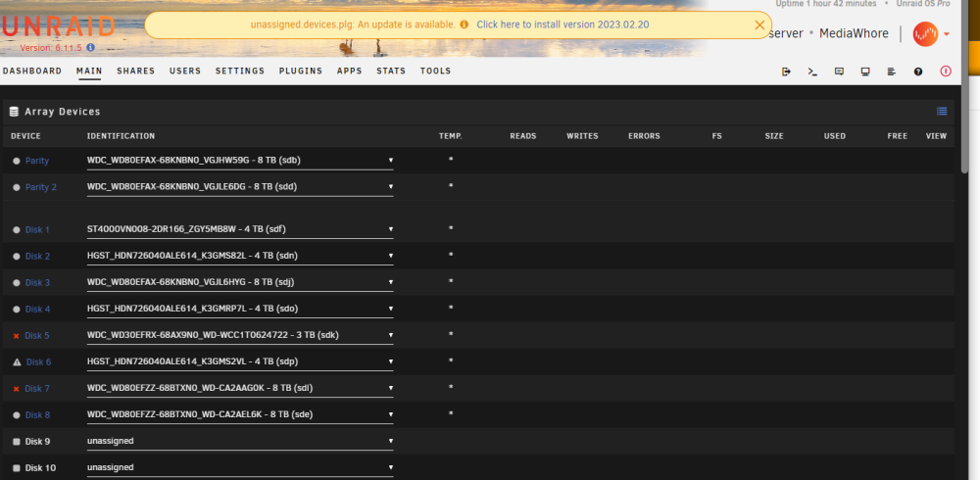Select the Main tab
This screenshot has width=980, height=480.
89,72
